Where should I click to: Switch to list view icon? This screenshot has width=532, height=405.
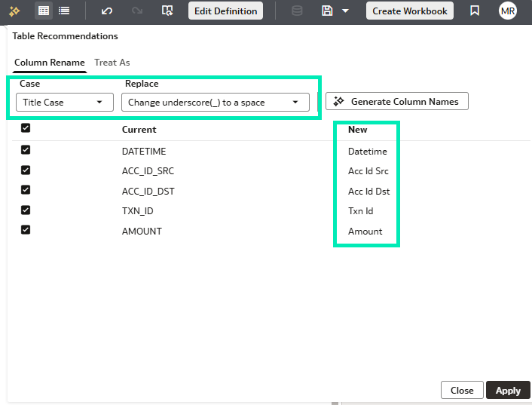64,11
